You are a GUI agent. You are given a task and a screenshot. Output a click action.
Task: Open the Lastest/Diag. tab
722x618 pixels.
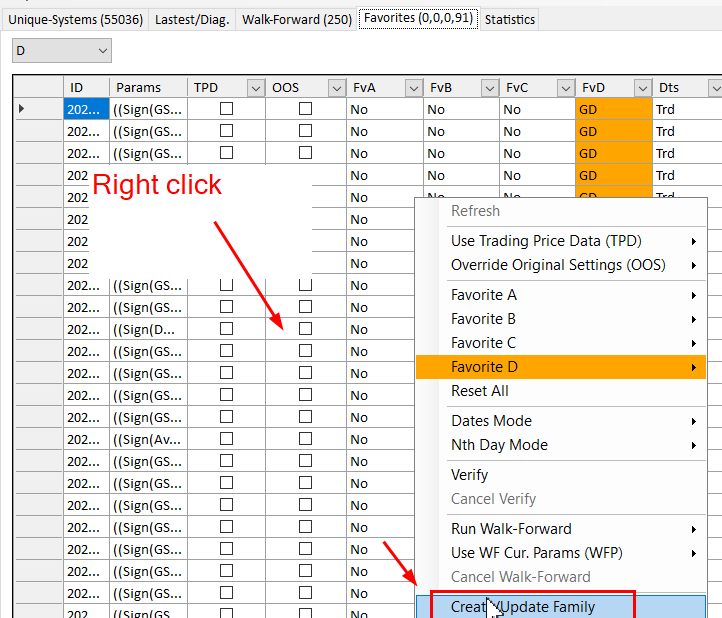(x=192, y=19)
